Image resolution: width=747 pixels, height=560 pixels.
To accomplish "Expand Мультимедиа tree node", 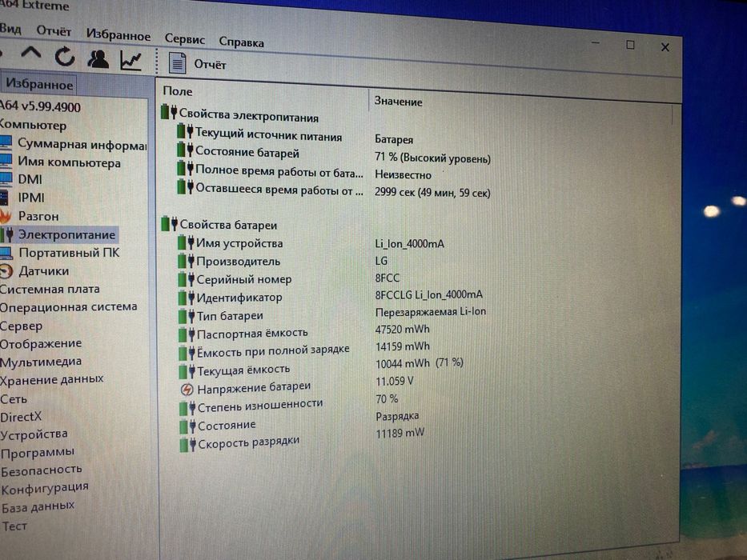I will pyautogui.click(x=41, y=362).
